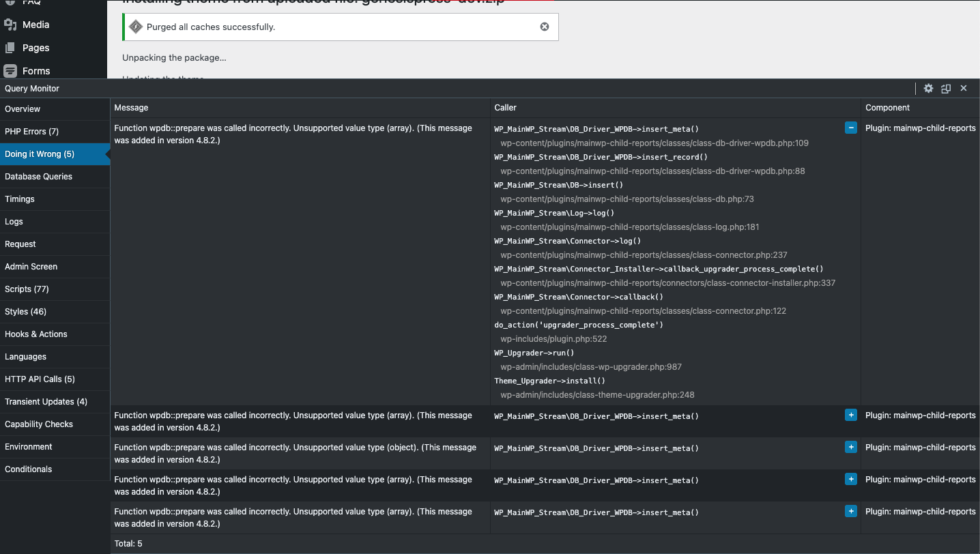The width and height of the screenshot is (980, 554).
Task: Expand the last error's caller stack
Action: pyautogui.click(x=850, y=511)
